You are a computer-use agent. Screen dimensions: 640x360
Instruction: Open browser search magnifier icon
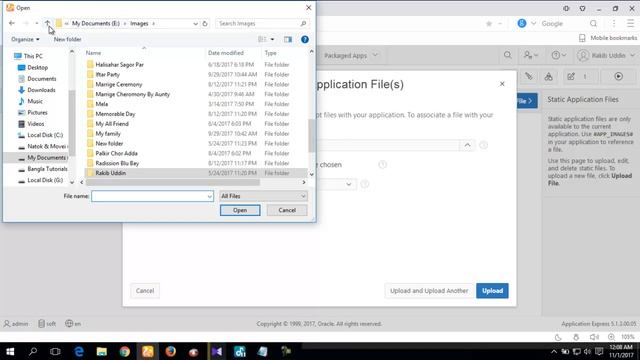tap(593, 24)
